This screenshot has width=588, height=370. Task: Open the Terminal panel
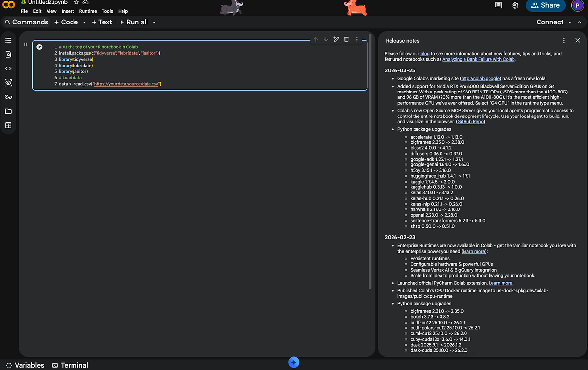point(70,365)
